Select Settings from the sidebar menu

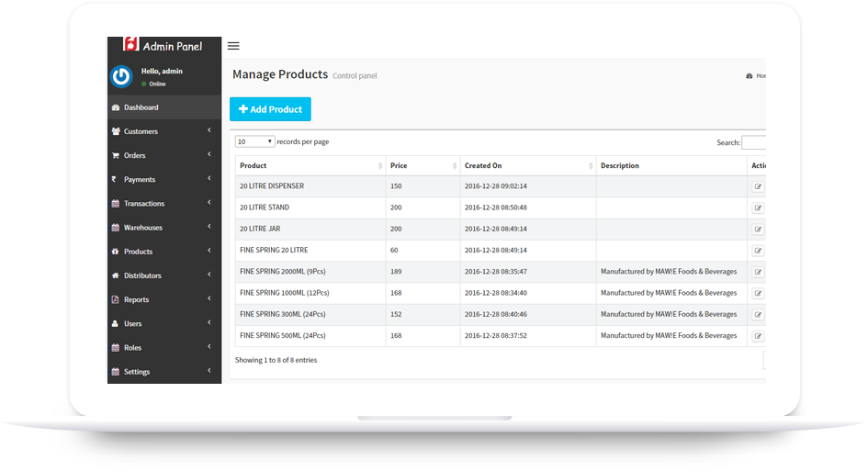tap(137, 372)
